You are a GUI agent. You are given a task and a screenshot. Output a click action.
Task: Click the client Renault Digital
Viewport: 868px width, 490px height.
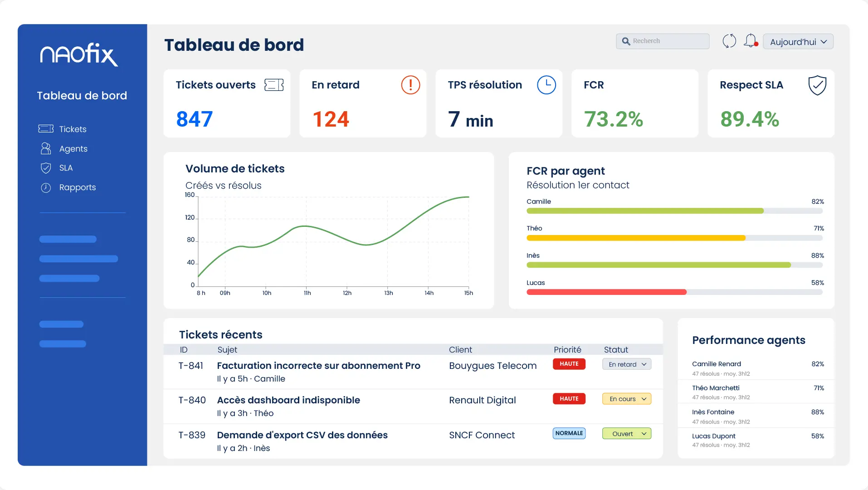tap(482, 400)
